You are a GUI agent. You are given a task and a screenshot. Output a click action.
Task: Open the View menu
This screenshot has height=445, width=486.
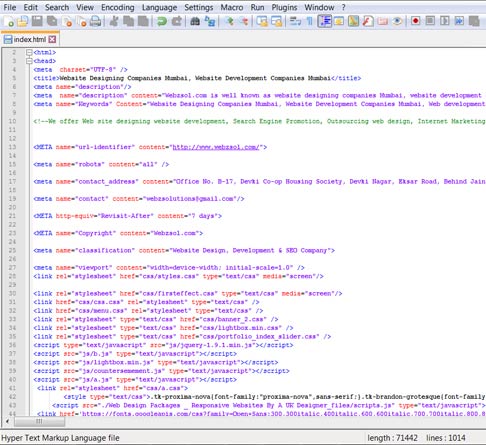tap(85, 7)
